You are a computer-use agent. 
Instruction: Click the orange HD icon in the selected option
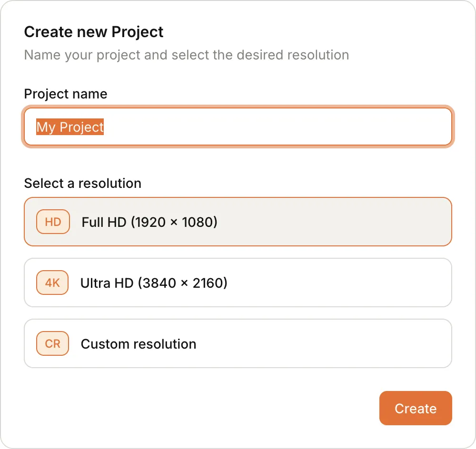(x=53, y=222)
